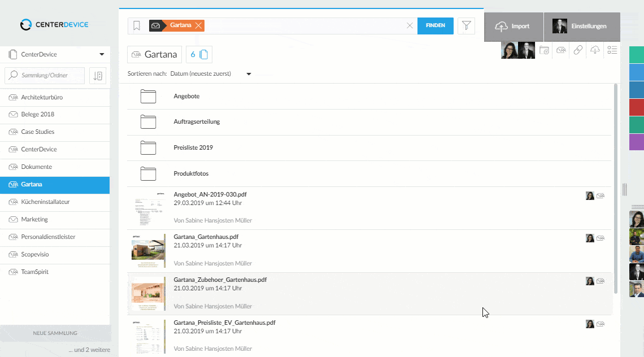
Task: Open the Case Studies collection
Action: (55, 132)
